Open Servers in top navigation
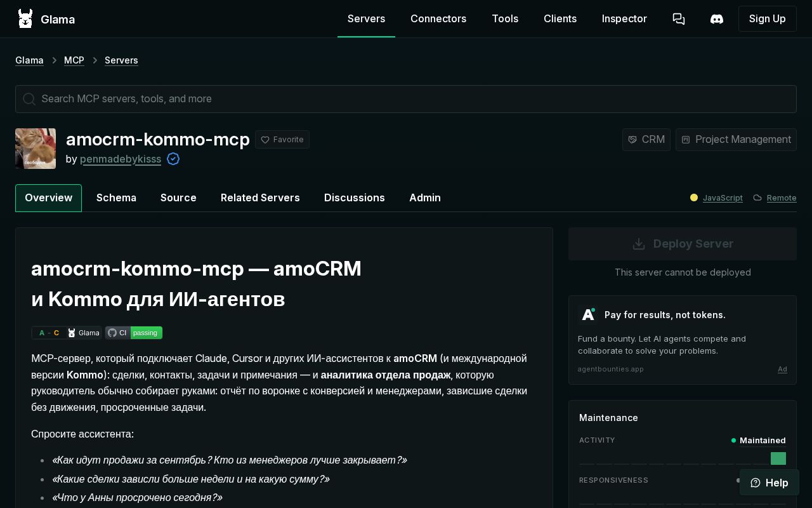This screenshot has width=812, height=508. pyautogui.click(x=366, y=19)
